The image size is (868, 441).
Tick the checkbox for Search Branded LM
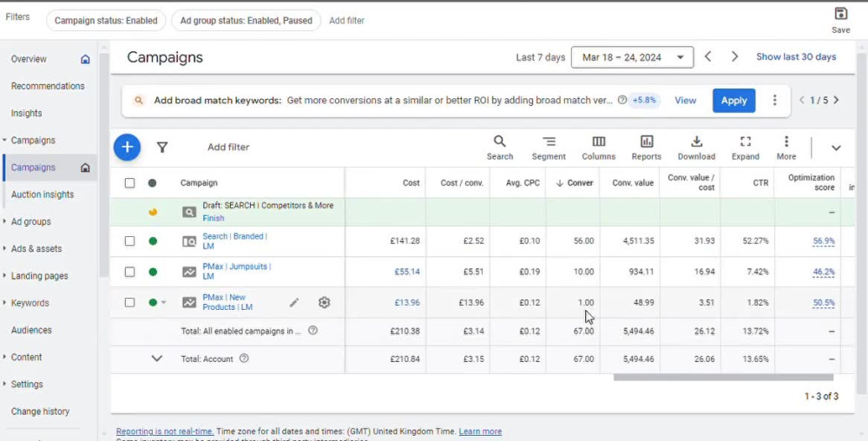point(129,241)
